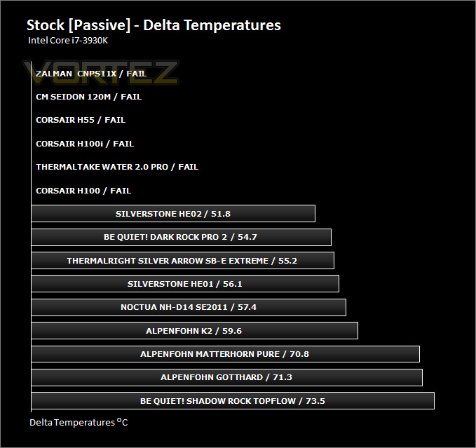
Task: Select Thermalright Silver Arrow SB-E Extreme bar
Action: (x=183, y=261)
